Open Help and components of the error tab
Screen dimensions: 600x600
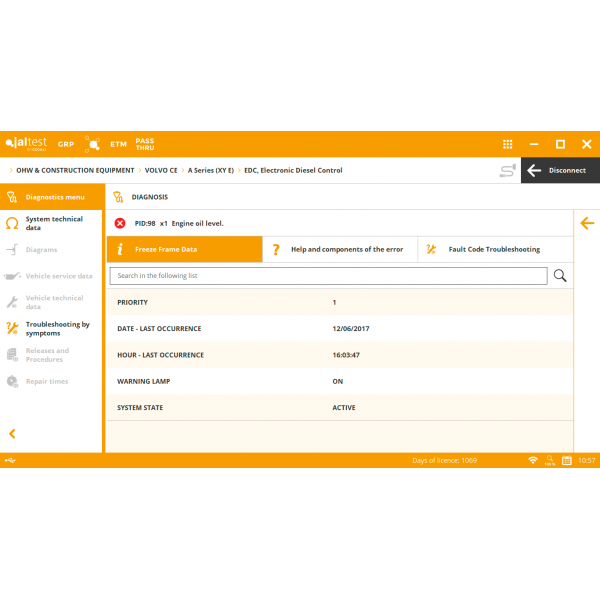click(340, 249)
